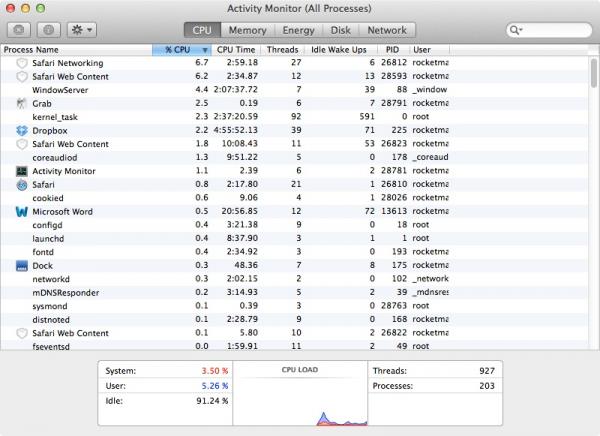Screen dimensions: 600x436
Task: Click the Processes 203 count
Action: pos(487,386)
